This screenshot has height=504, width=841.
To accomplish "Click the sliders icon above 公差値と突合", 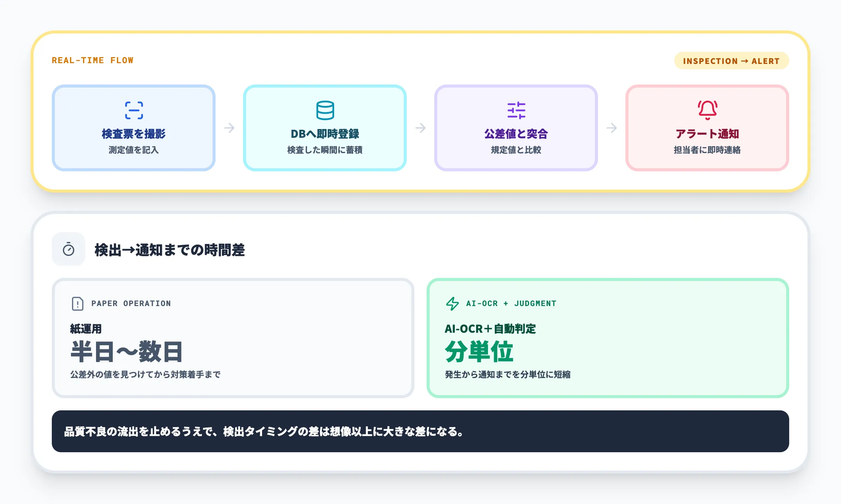I will click(x=516, y=111).
